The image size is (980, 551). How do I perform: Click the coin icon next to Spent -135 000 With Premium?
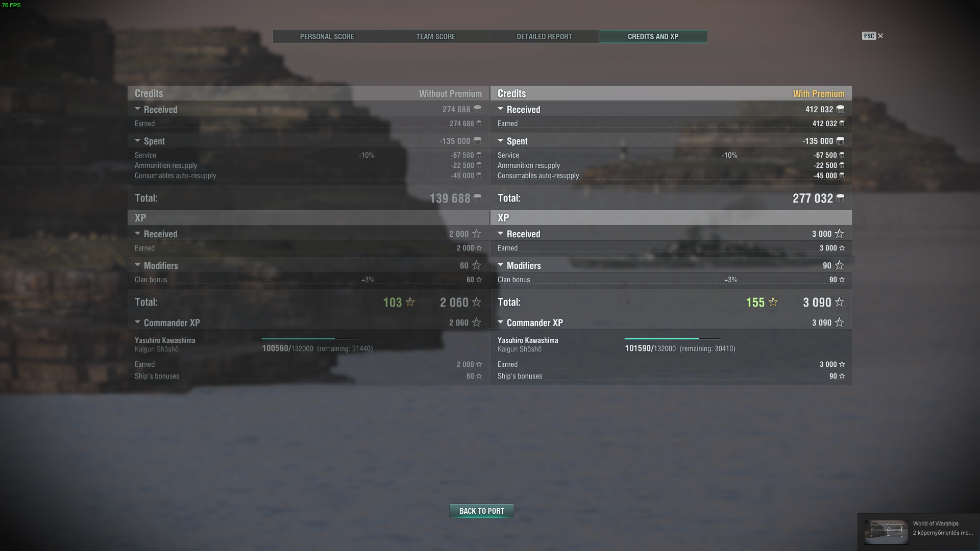[x=840, y=141]
